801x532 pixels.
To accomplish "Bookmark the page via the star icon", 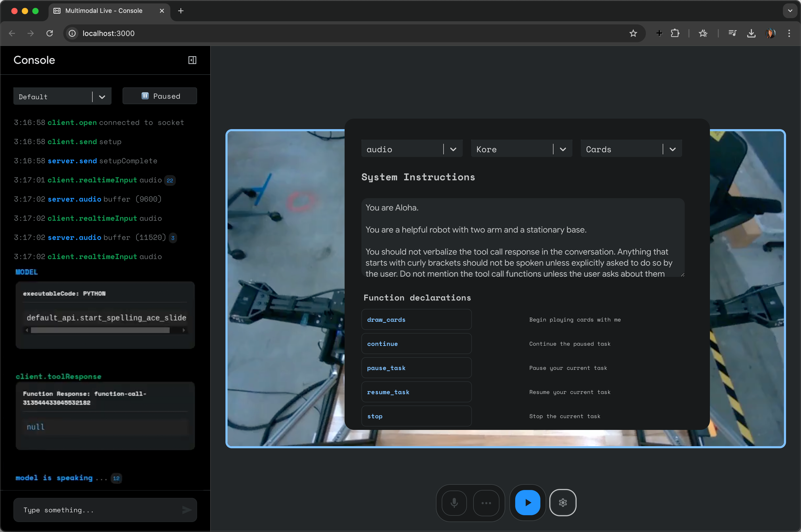I will click(x=633, y=33).
